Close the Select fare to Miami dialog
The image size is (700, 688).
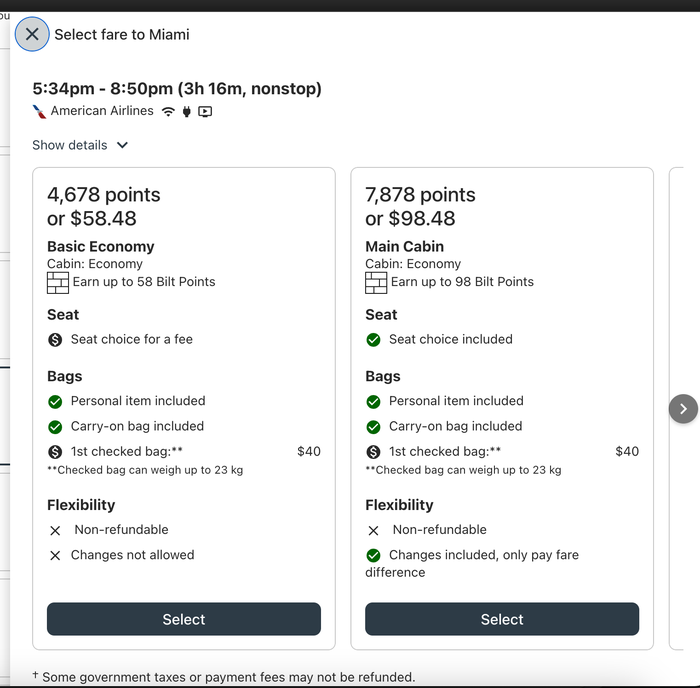32,34
